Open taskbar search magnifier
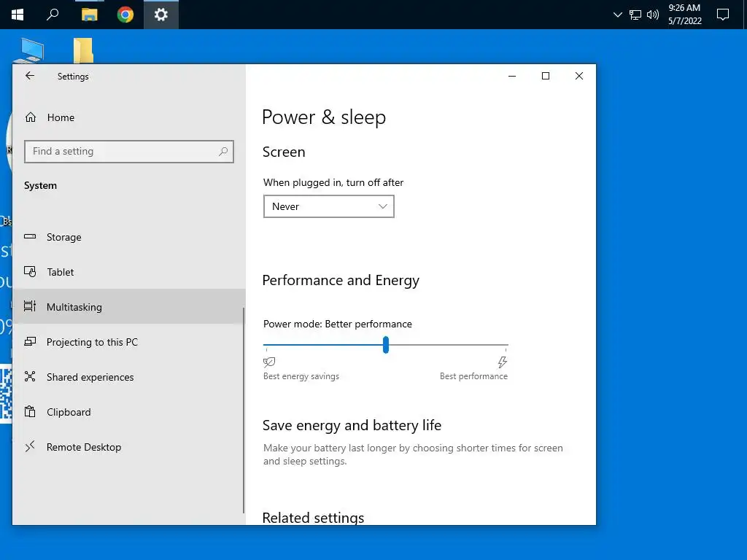This screenshot has height=560, width=747. click(53, 15)
